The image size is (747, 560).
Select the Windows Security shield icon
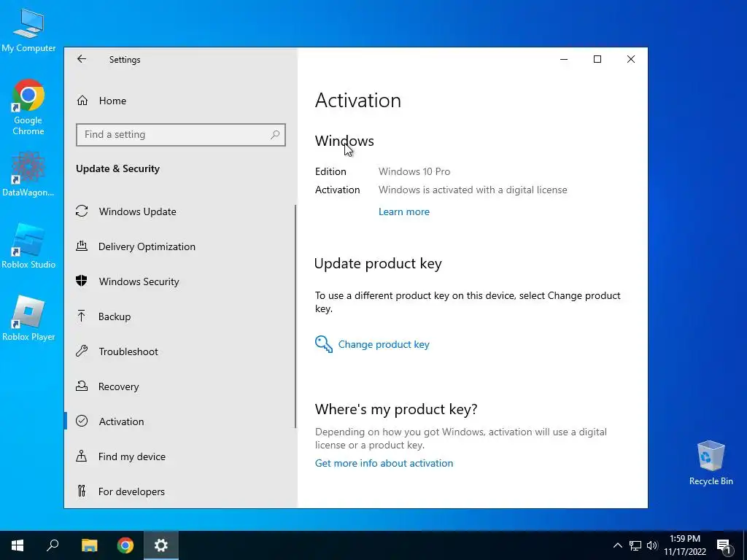tap(82, 281)
